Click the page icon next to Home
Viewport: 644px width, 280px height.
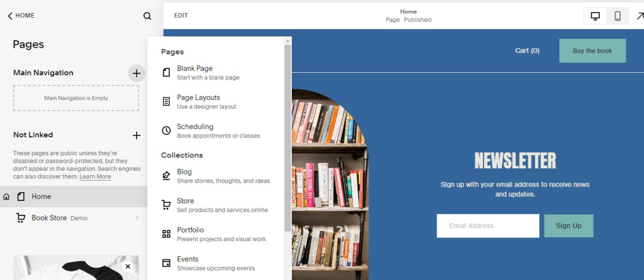pos(21,197)
